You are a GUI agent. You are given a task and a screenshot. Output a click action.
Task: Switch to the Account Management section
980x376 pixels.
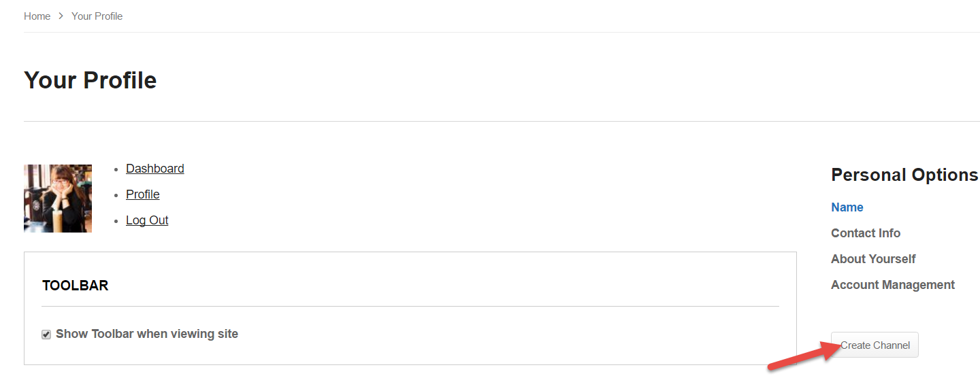click(893, 285)
